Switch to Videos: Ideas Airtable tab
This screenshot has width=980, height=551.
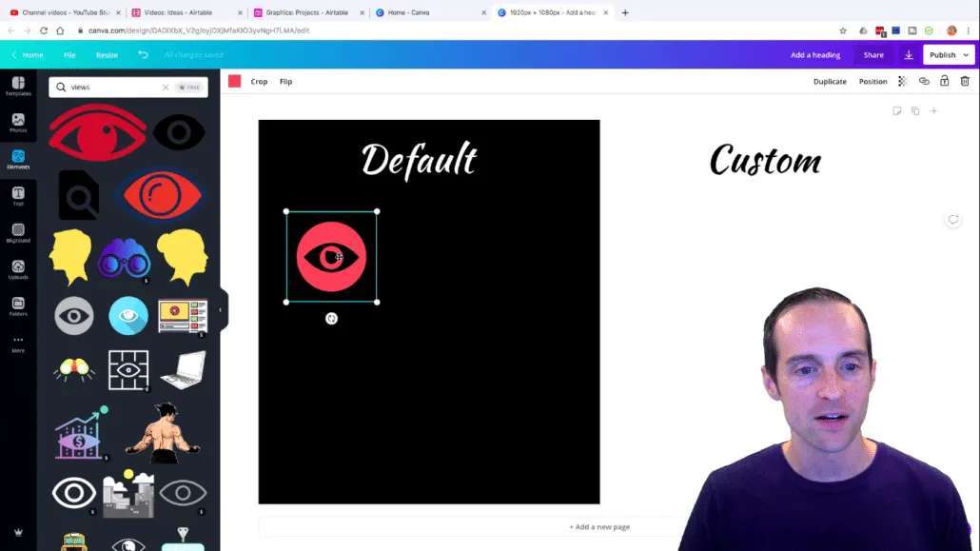pyautogui.click(x=186, y=12)
